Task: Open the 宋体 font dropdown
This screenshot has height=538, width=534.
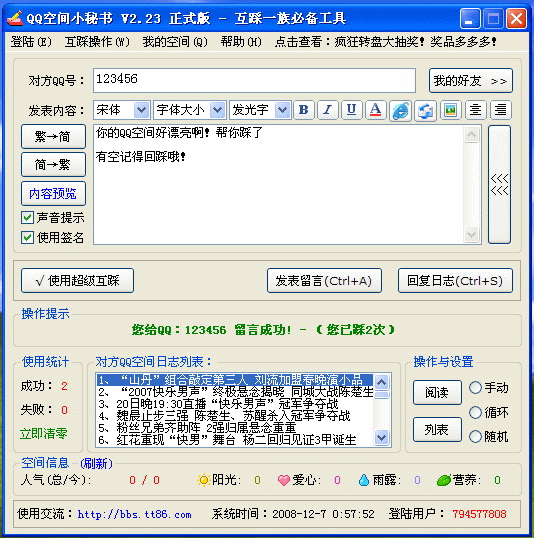Action: [121, 110]
